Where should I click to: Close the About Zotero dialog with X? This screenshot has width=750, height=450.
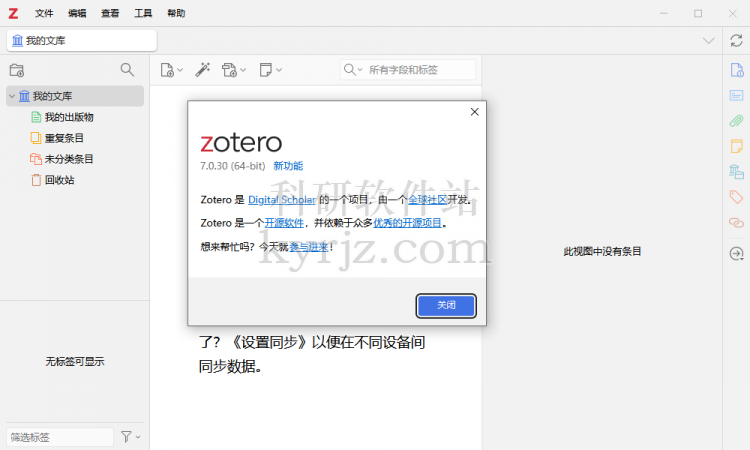[474, 112]
